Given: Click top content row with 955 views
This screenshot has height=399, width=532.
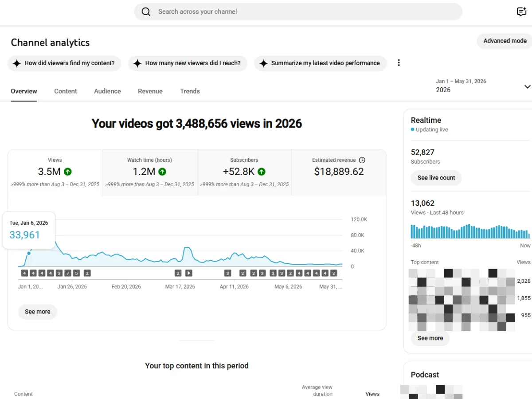Looking at the screenshot, I should 469,315.
